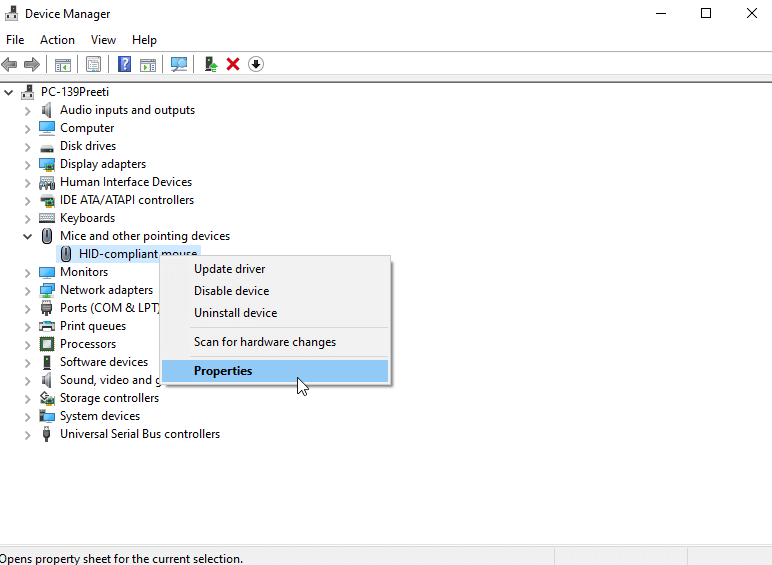Click the Disk drives icon
The image size is (772, 565).
coord(47,147)
